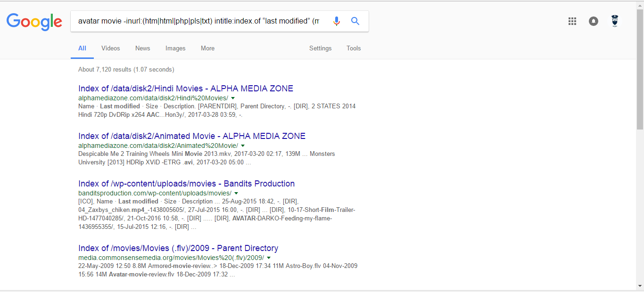Open Index of Movies (.flv)/2009 result
The width and height of the screenshot is (644, 292).
pyautogui.click(x=178, y=248)
